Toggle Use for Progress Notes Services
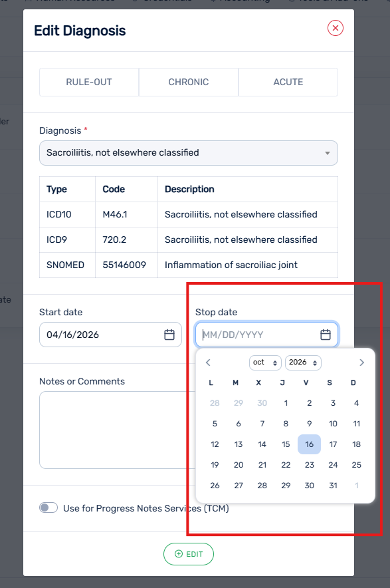This screenshot has width=390, height=588. pos(49,508)
